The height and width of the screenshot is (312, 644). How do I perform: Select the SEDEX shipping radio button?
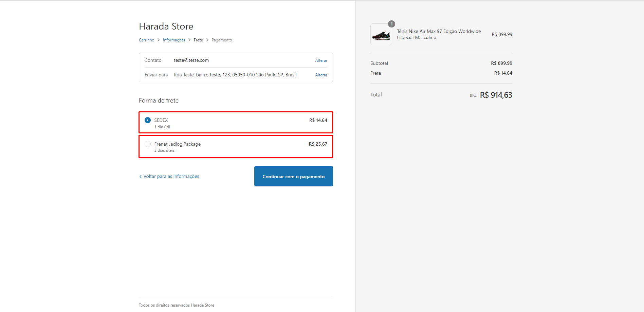click(x=148, y=120)
